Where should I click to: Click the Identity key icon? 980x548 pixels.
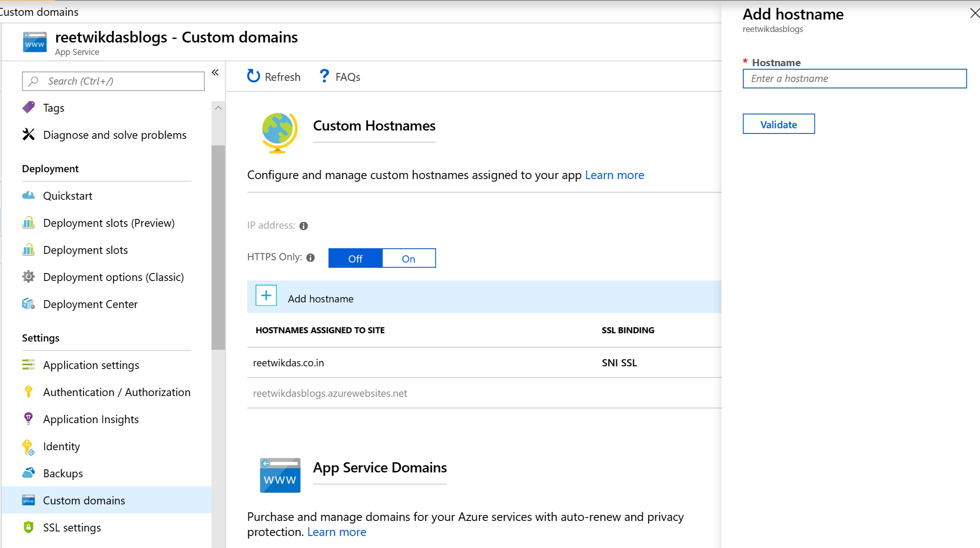click(x=29, y=447)
